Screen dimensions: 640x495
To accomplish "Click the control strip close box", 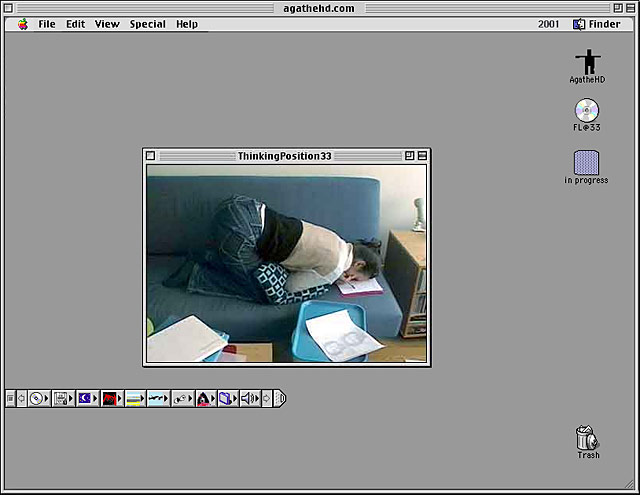I will click(x=11, y=398).
